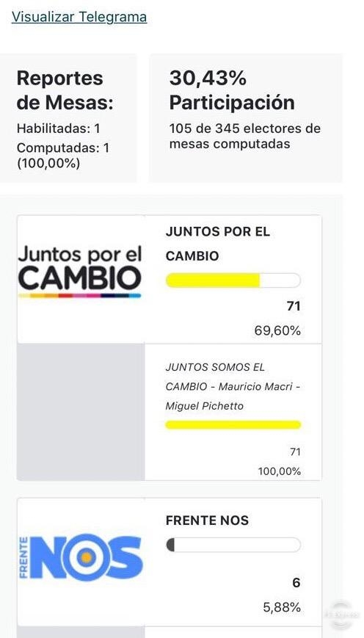Select the Reportes de Mesas panel
This screenshot has width=364, height=638.
click(x=68, y=118)
